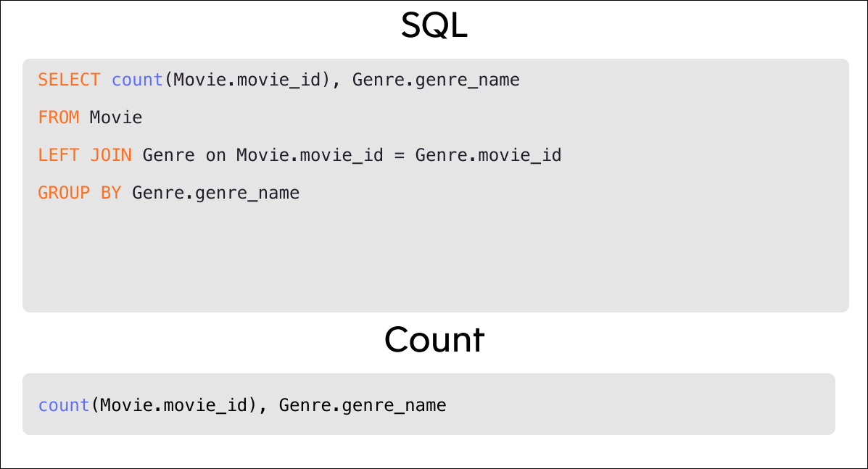This screenshot has width=868, height=469.
Task: Click the equals sign in the join condition
Action: coord(399,155)
